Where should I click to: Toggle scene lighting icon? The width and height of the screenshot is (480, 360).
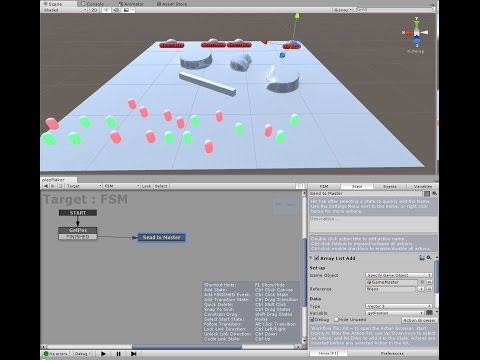[106, 10]
